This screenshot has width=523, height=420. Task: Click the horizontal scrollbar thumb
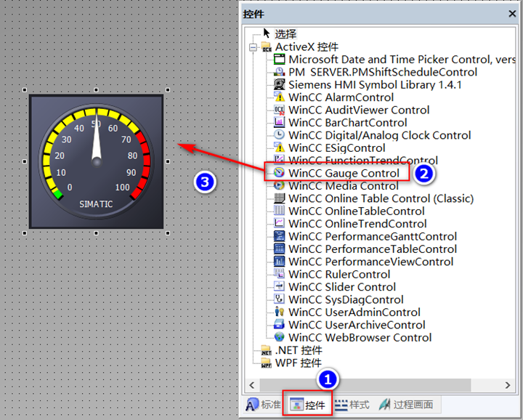pyautogui.click(x=365, y=385)
